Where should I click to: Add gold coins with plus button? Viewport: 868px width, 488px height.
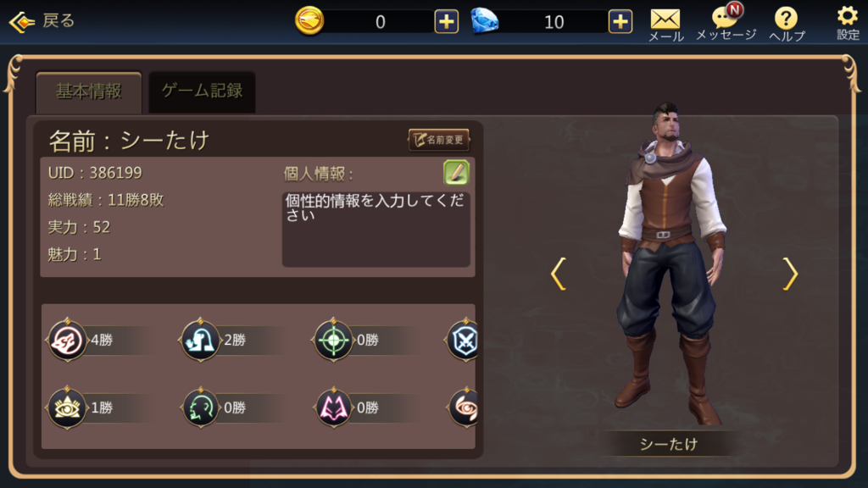point(446,21)
